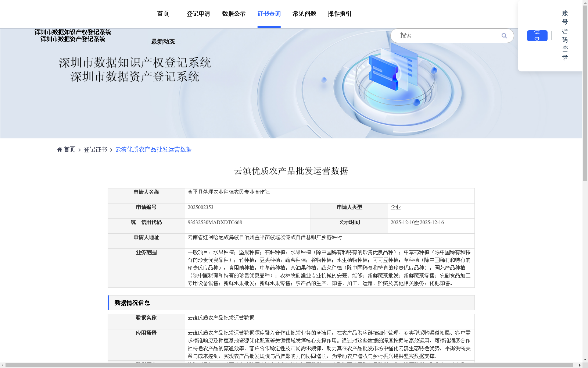The width and height of the screenshot is (588, 368).
Task: Select the 证书查询 tab
Action: click(x=269, y=14)
